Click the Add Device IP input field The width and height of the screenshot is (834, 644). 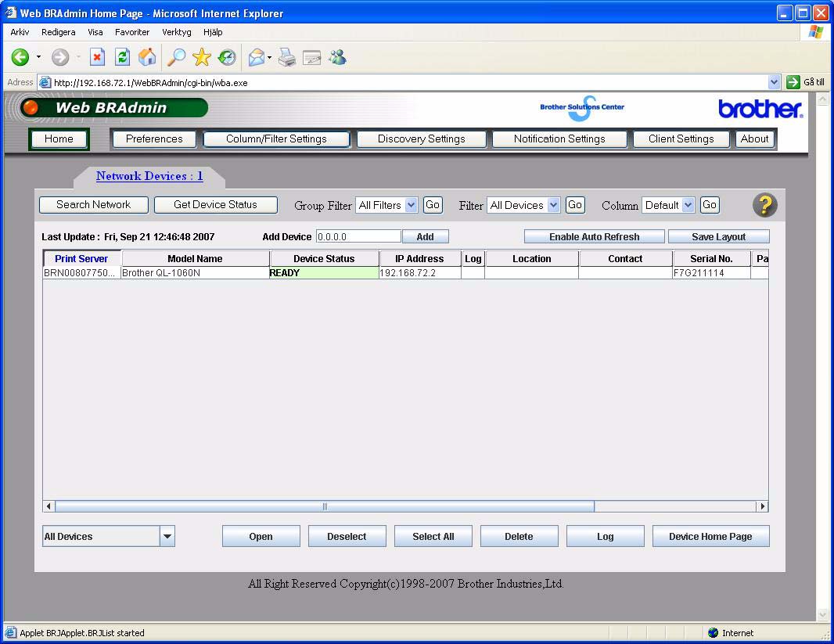[x=358, y=236]
